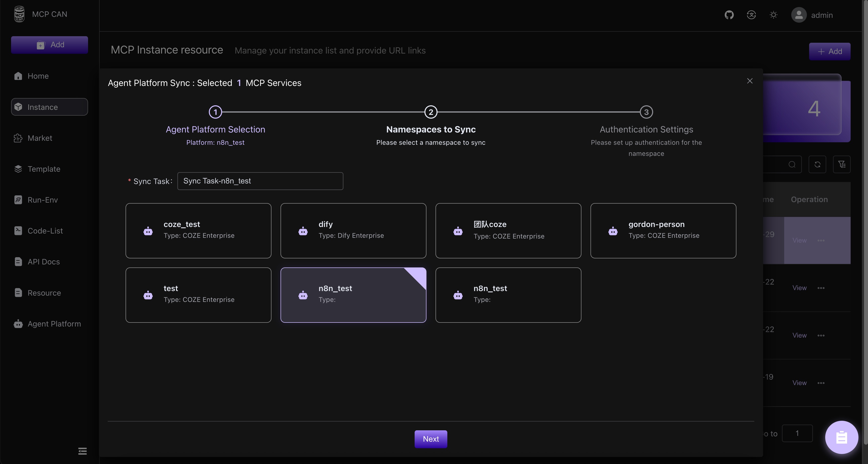Click the search magnifier icon
This screenshot has height=464, width=868.
click(x=792, y=164)
